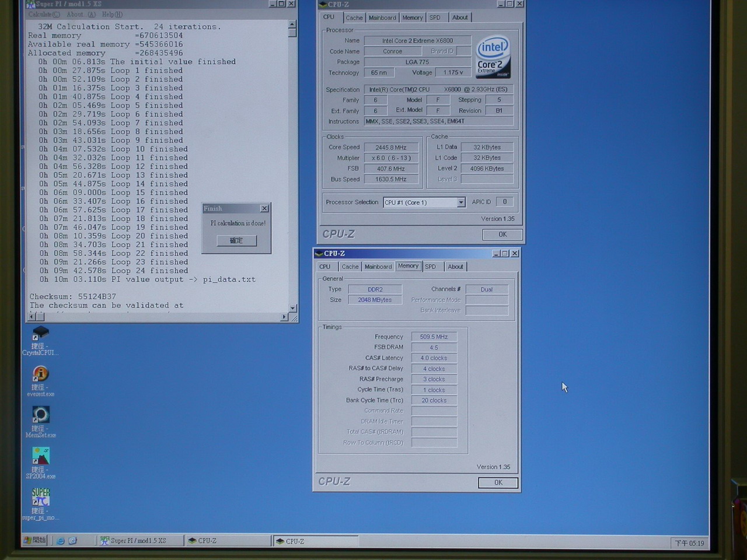The image size is (747, 560).
Task: Click the Multiplier value field
Action: pos(391,158)
